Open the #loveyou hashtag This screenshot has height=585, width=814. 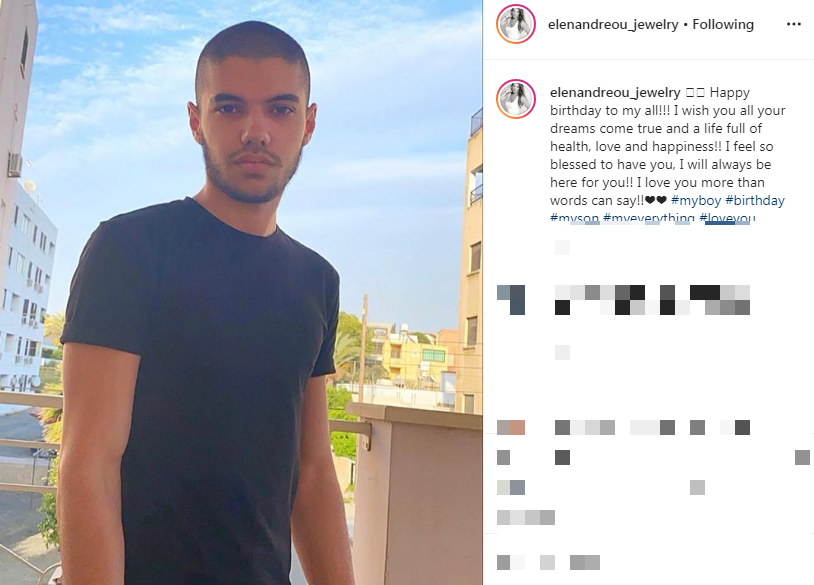point(727,217)
